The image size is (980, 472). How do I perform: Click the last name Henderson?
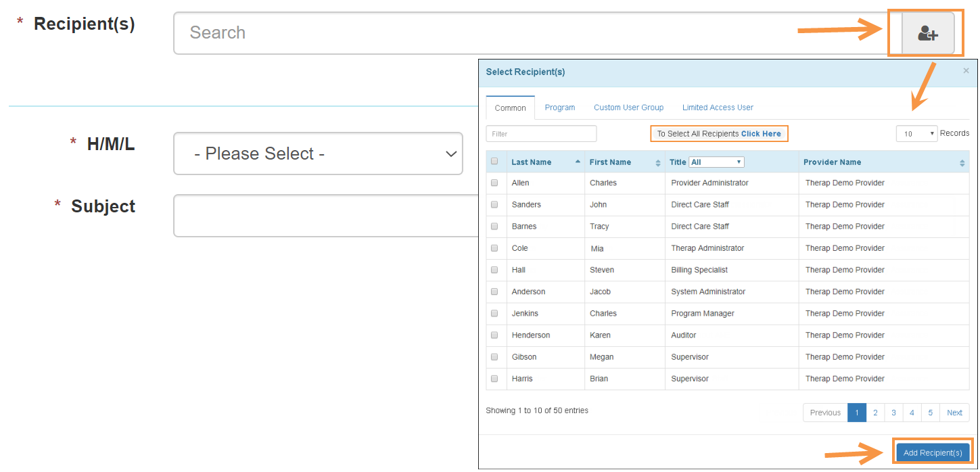click(531, 335)
